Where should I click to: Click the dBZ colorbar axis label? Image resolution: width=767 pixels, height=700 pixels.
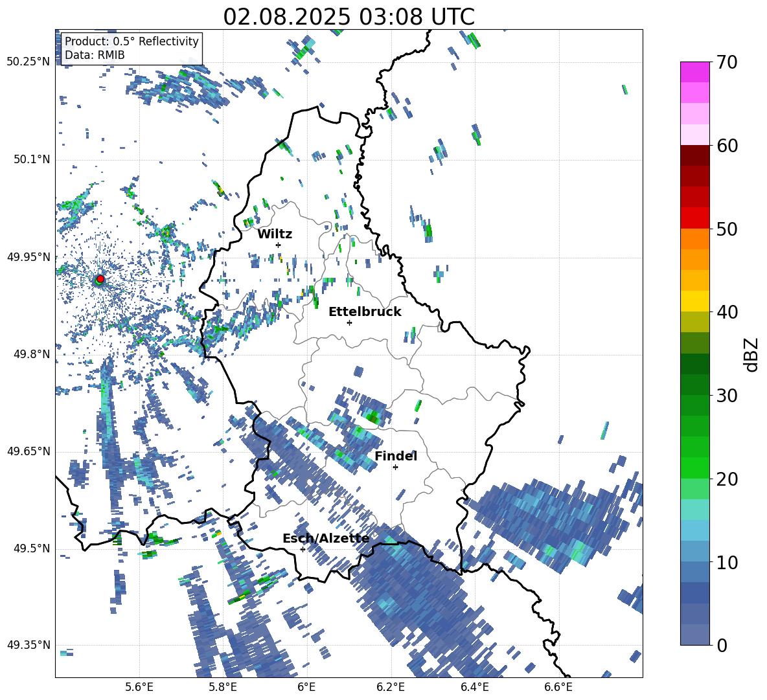(752, 354)
